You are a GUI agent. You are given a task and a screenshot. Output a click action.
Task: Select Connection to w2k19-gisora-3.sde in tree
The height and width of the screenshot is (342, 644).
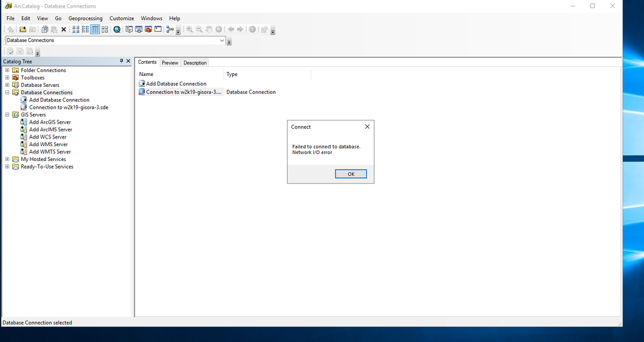tap(68, 107)
